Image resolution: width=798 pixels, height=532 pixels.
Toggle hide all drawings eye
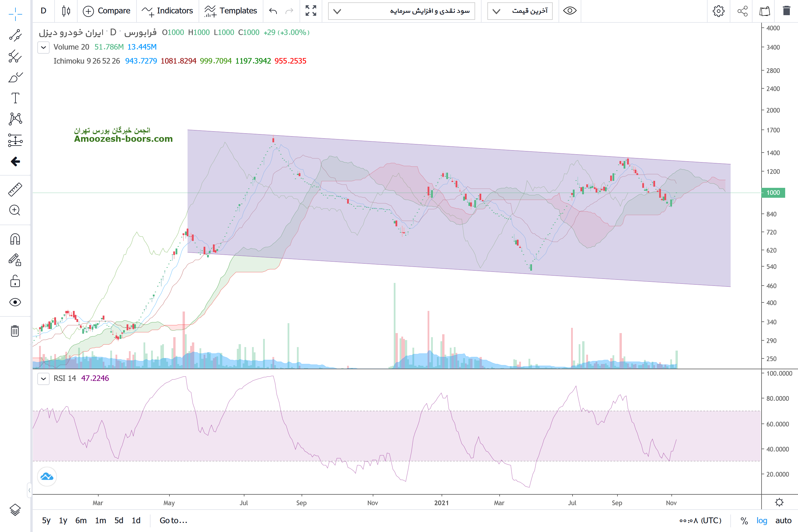15,302
